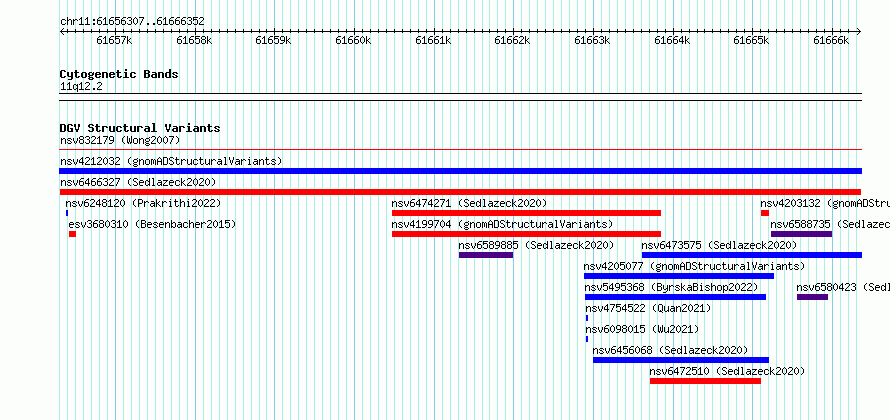This screenshot has height=420, width=890.
Task: Select the small red nsv4203132 variant marker
Action: (765, 213)
